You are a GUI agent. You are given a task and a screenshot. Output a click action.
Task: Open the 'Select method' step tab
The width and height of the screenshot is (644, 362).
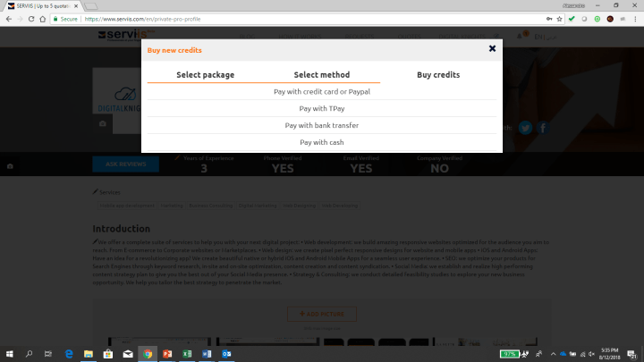[x=321, y=75]
